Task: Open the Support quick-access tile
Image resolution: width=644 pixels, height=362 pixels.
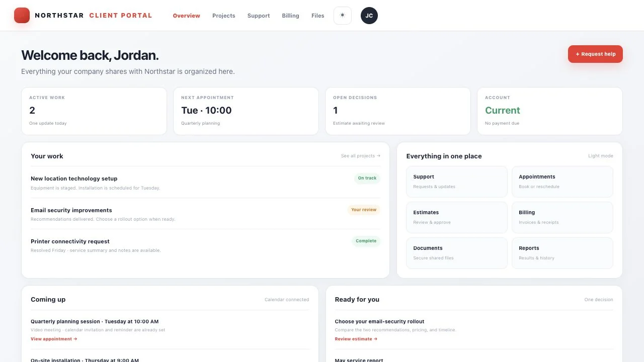Action: click(457, 182)
